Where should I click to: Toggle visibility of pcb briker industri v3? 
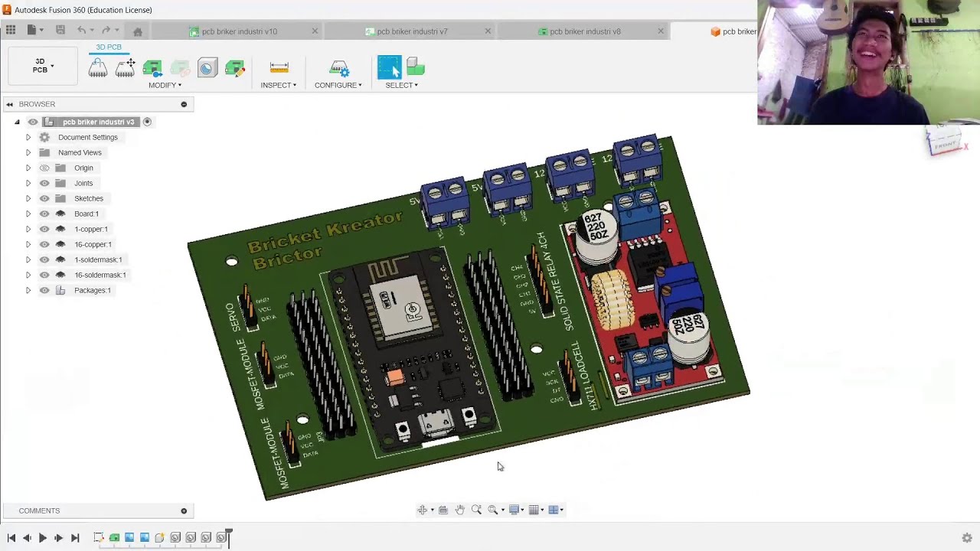coord(33,122)
